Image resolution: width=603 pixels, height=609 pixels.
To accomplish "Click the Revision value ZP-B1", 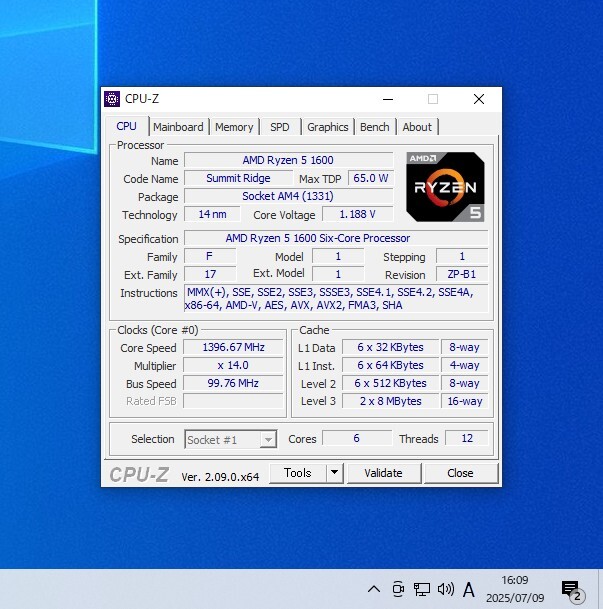I will pyautogui.click(x=462, y=274).
